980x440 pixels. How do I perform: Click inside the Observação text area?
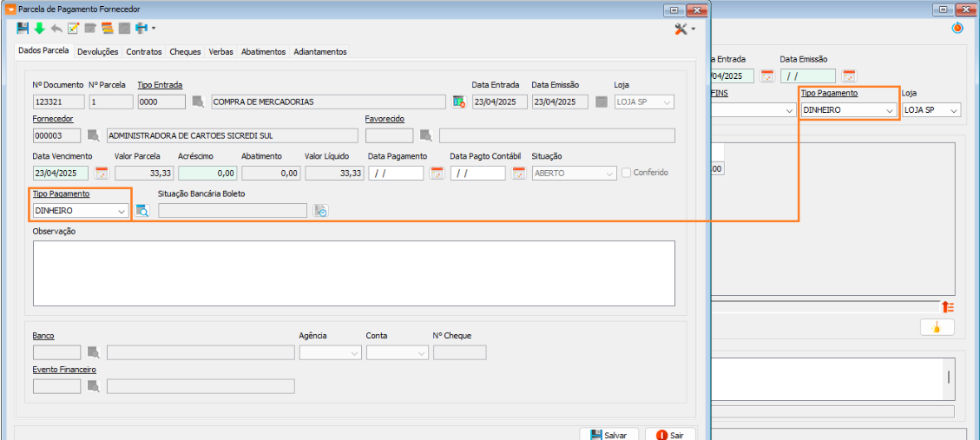click(353, 273)
